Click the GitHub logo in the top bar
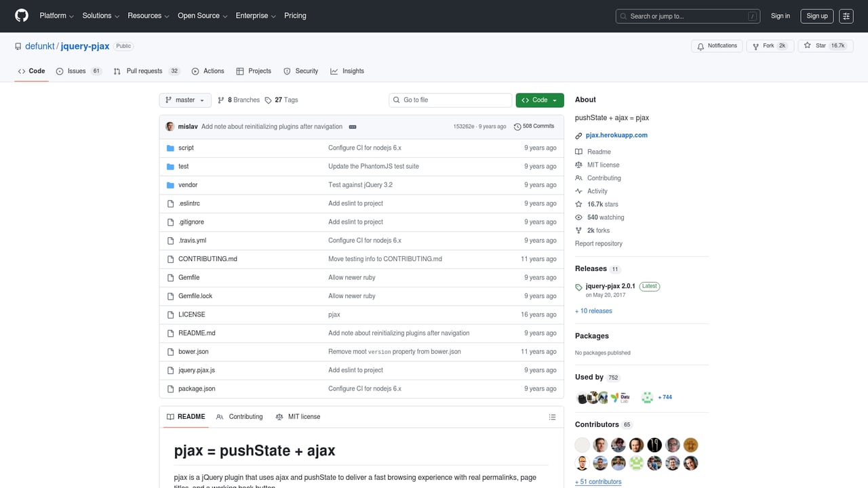Viewport: 868px width, 488px height. [x=21, y=16]
